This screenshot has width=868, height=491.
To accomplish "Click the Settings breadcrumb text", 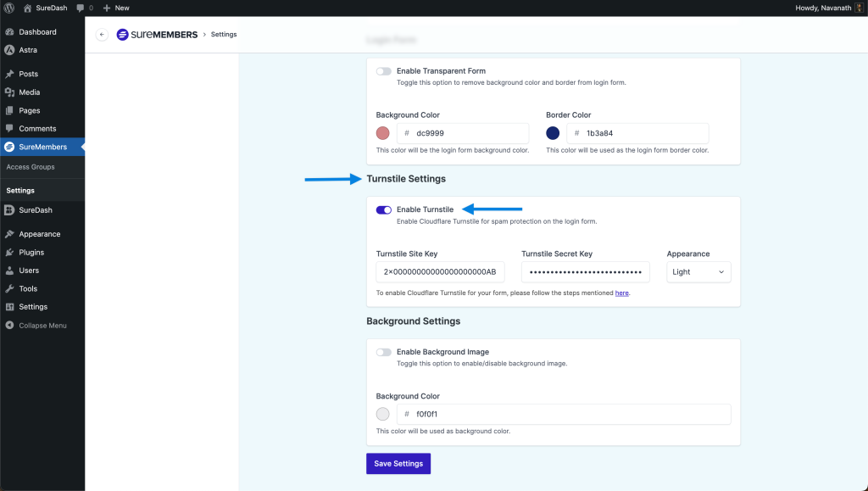I will pos(224,34).
